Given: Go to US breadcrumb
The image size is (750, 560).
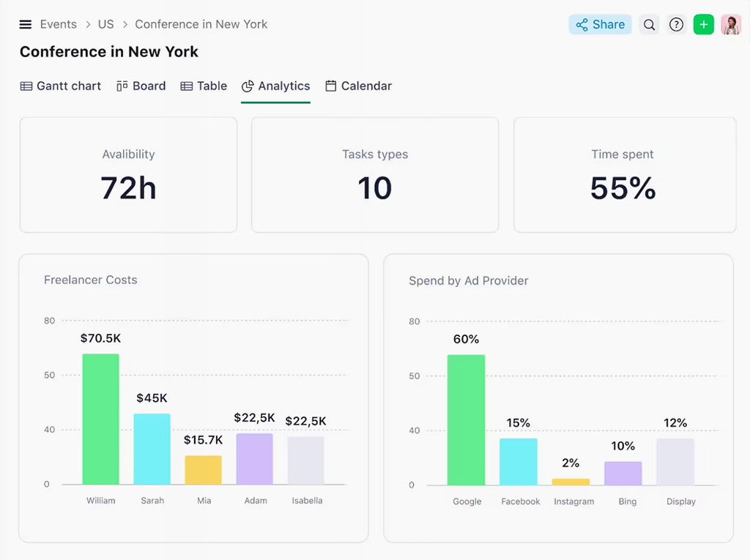Looking at the screenshot, I should point(105,24).
